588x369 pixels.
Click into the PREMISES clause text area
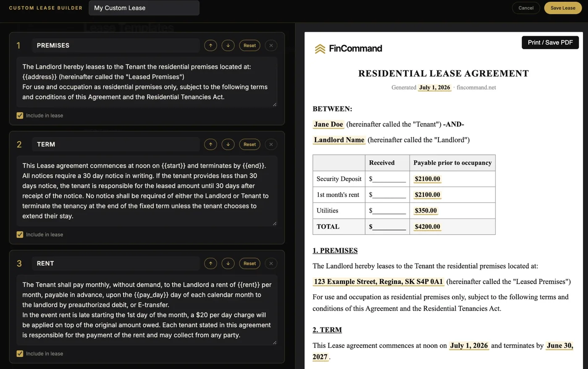147,82
